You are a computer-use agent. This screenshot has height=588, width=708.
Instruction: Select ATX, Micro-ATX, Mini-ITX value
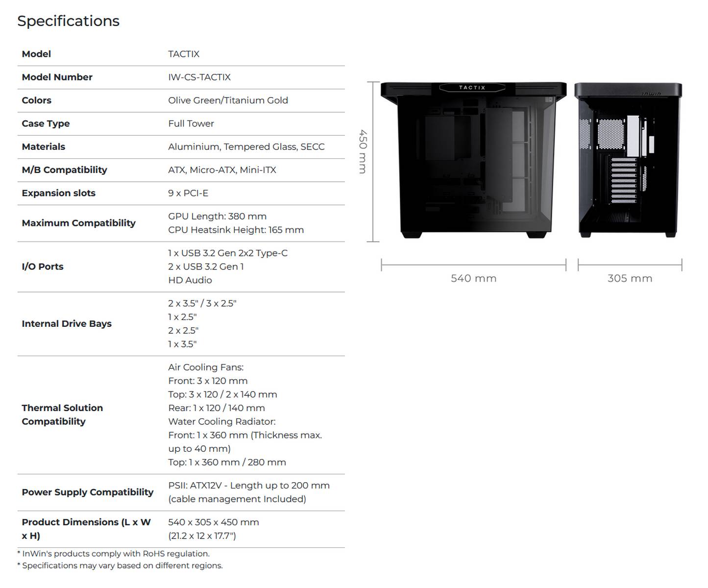tap(222, 170)
